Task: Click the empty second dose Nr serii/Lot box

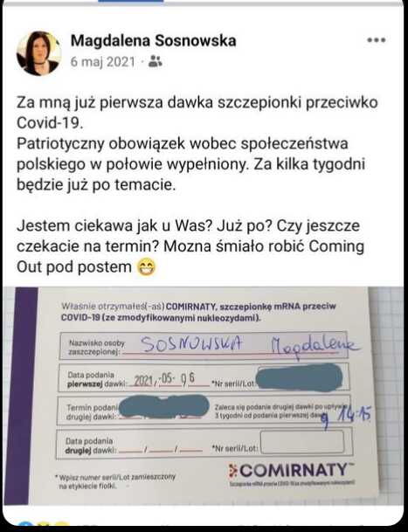Action: pos(302,442)
